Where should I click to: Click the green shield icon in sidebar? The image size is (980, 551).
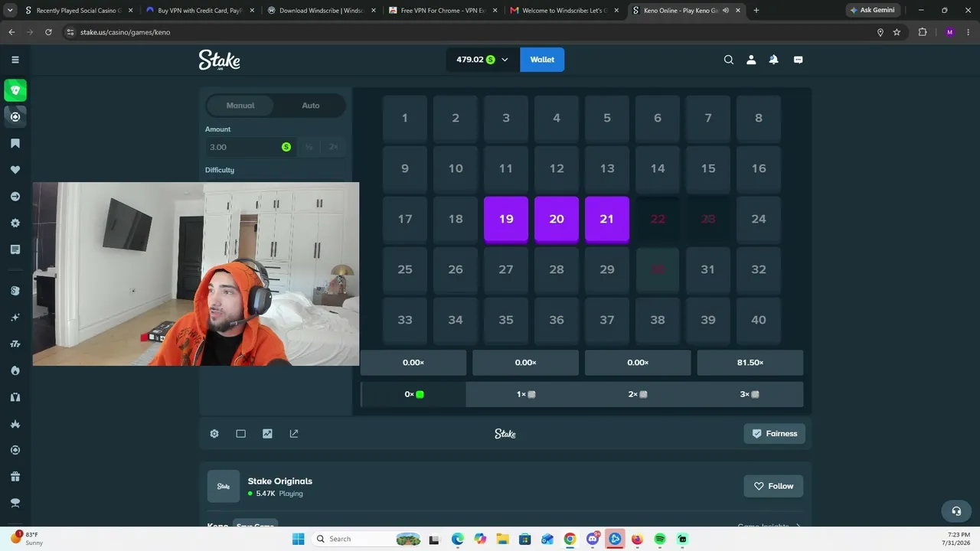pyautogui.click(x=15, y=90)
